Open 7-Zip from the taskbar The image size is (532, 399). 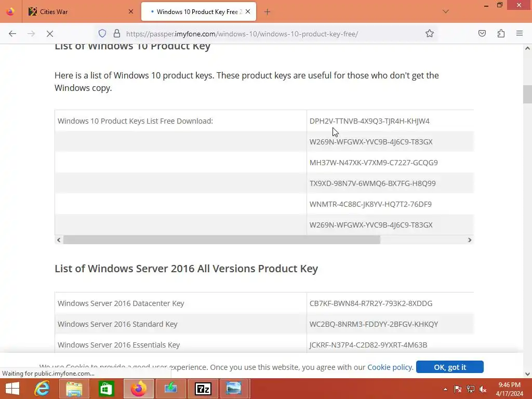click(203, 389)
